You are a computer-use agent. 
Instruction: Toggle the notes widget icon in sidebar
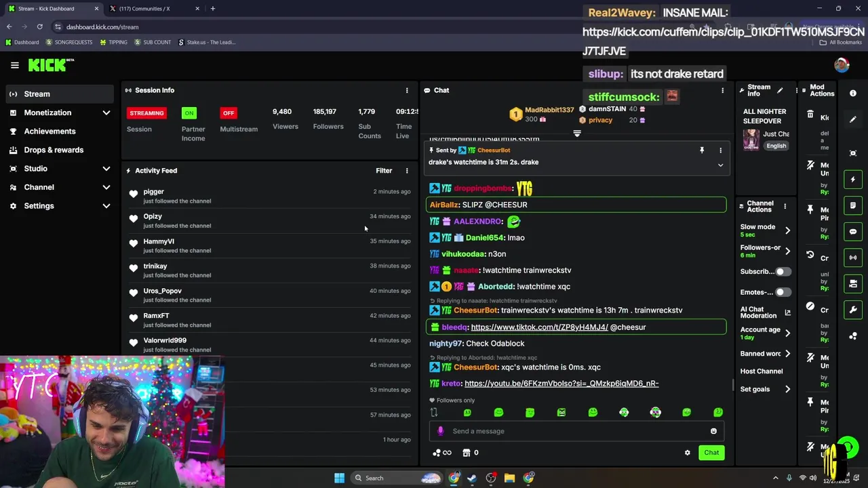point(853,205)
